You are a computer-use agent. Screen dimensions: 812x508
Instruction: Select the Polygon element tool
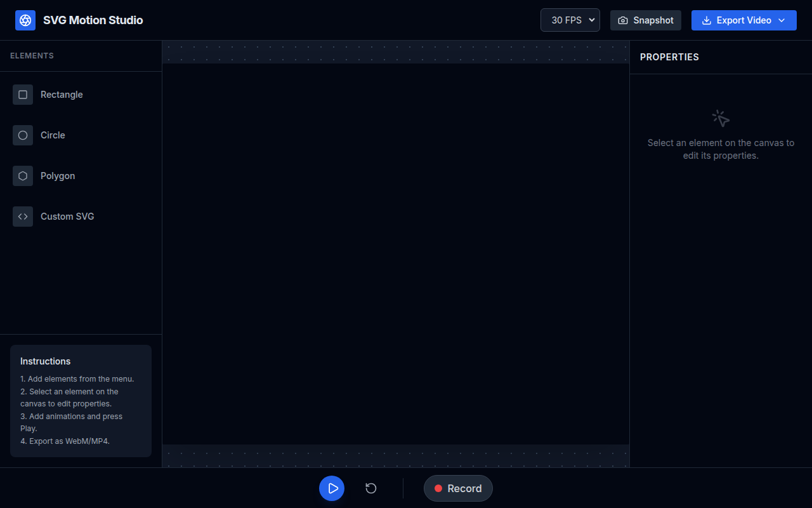point(58,175)
